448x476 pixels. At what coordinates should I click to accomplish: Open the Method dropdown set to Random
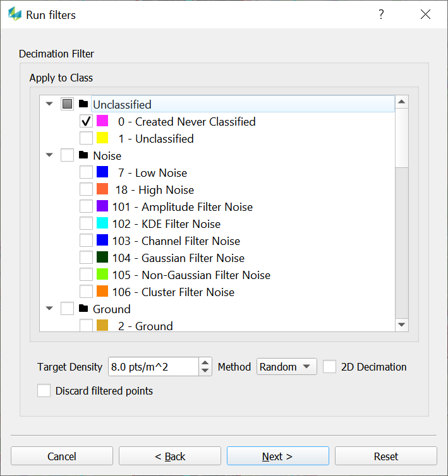pyautogui.click(x=286, y=367)
